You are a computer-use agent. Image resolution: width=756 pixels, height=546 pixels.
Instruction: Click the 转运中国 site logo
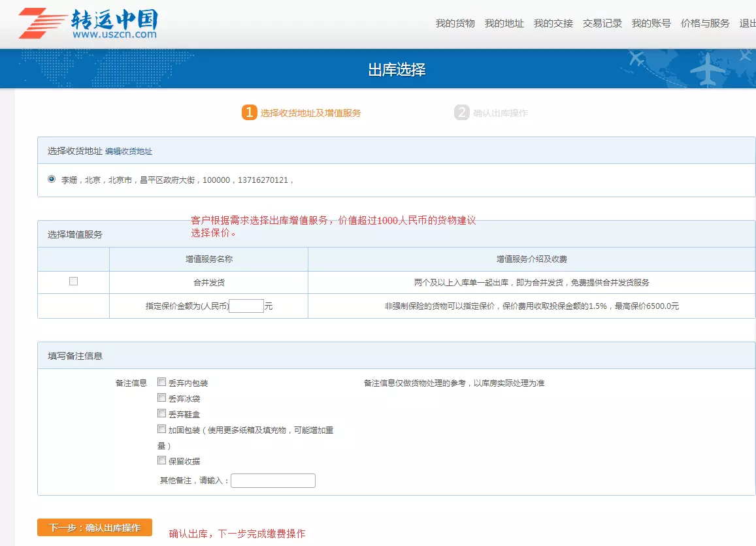point(88,23)
